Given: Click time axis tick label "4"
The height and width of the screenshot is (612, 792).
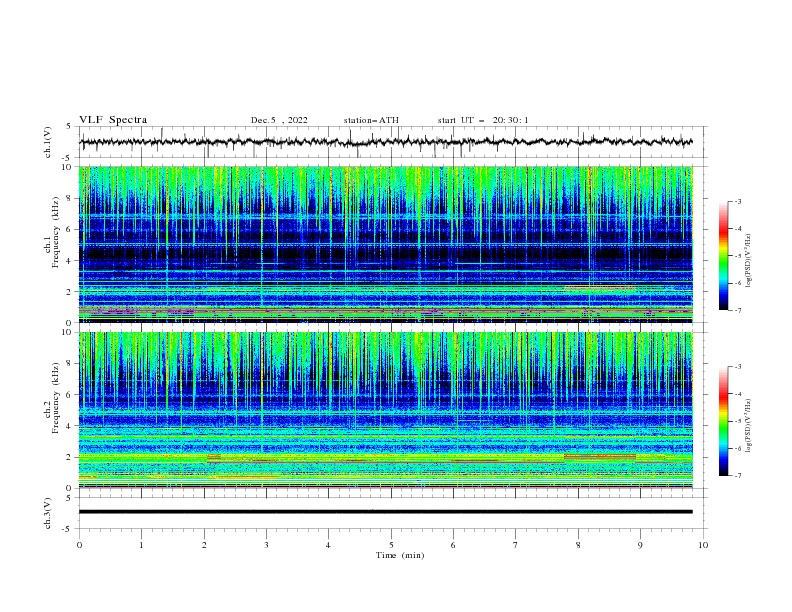Looking at the screenshot, I should (329, 545).
